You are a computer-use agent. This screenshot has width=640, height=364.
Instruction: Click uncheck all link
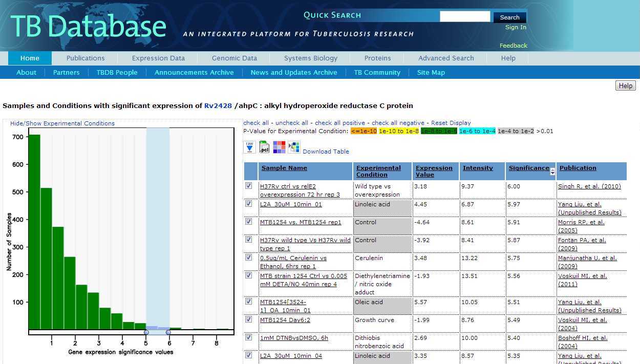(292, 123)
